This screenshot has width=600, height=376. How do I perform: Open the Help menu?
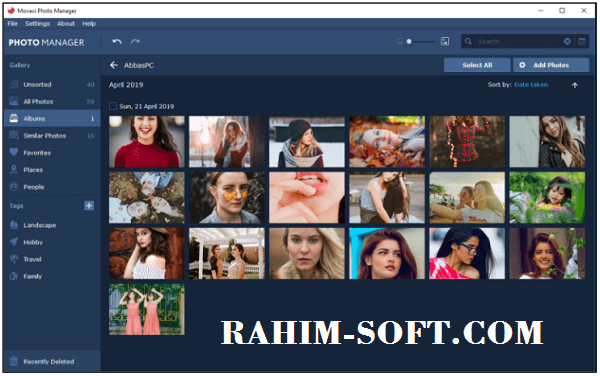click(89, 24)
